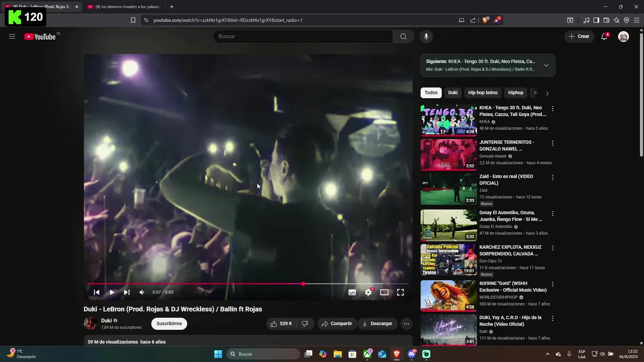This screenshot has height=362, width=644.
Task: Dislike the Duki LeBron video
Action: pos(305,324)
